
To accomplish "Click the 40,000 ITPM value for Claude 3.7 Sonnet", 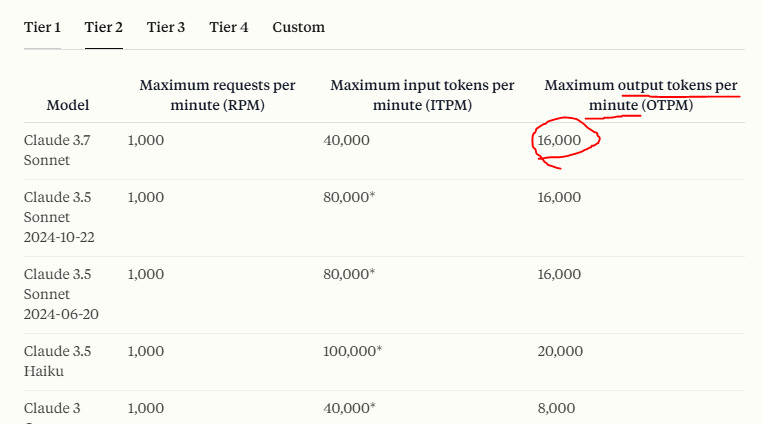I will (346, 141).
